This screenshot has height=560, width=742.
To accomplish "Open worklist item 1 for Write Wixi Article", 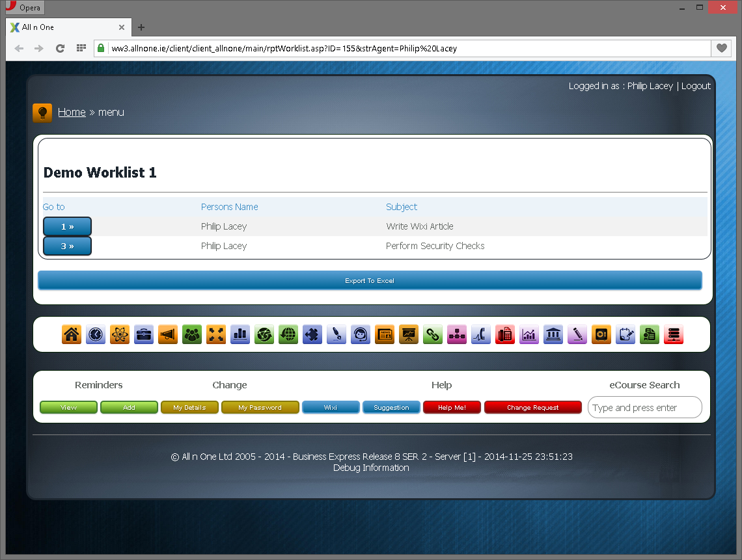I will [67, 226].
